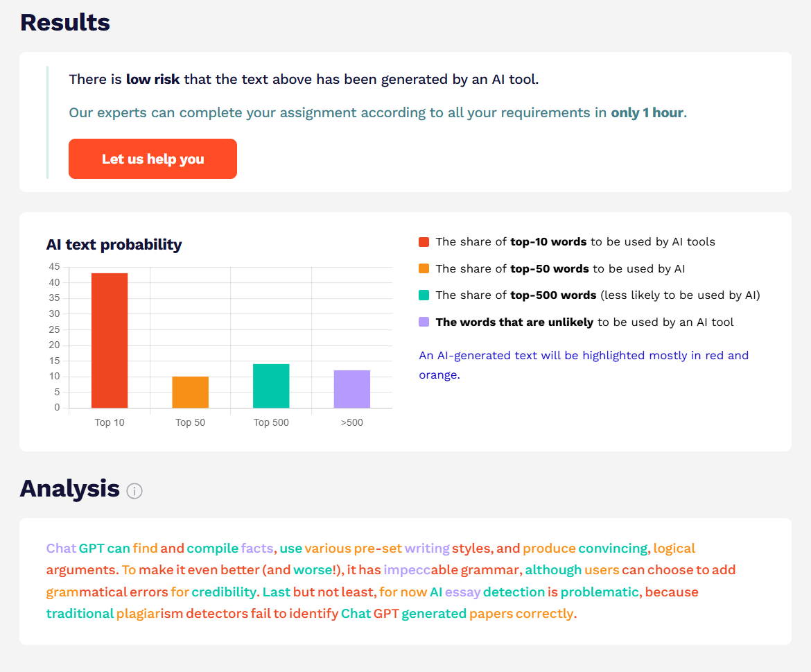This screenshot has width=811, height=672.
Task: Click the red Top 10 bar in chart
Action: [x=110, y=341]
